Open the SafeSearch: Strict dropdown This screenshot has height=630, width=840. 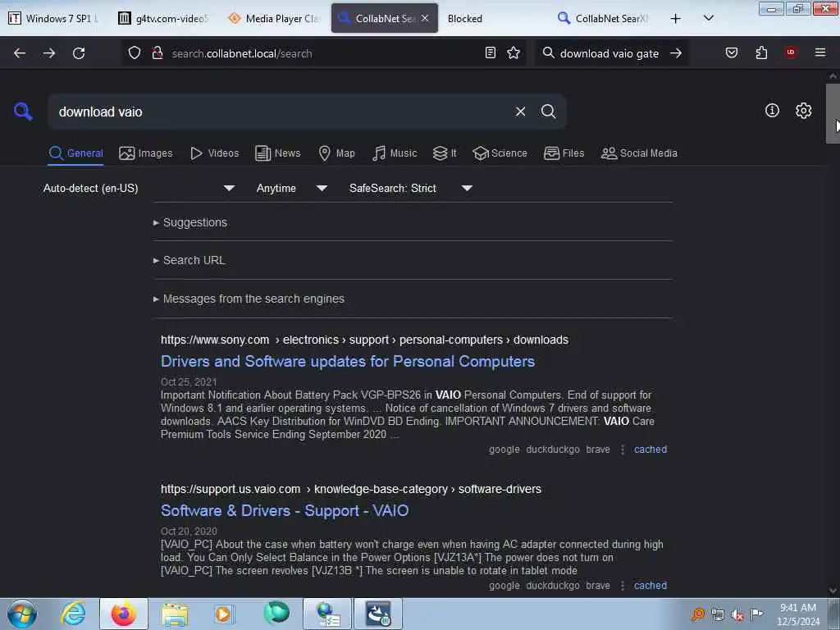410,188
